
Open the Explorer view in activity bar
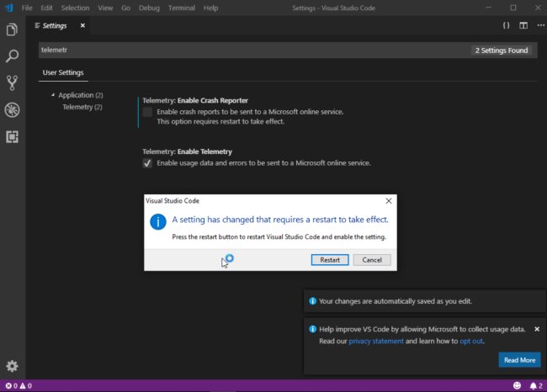[12, 30]
